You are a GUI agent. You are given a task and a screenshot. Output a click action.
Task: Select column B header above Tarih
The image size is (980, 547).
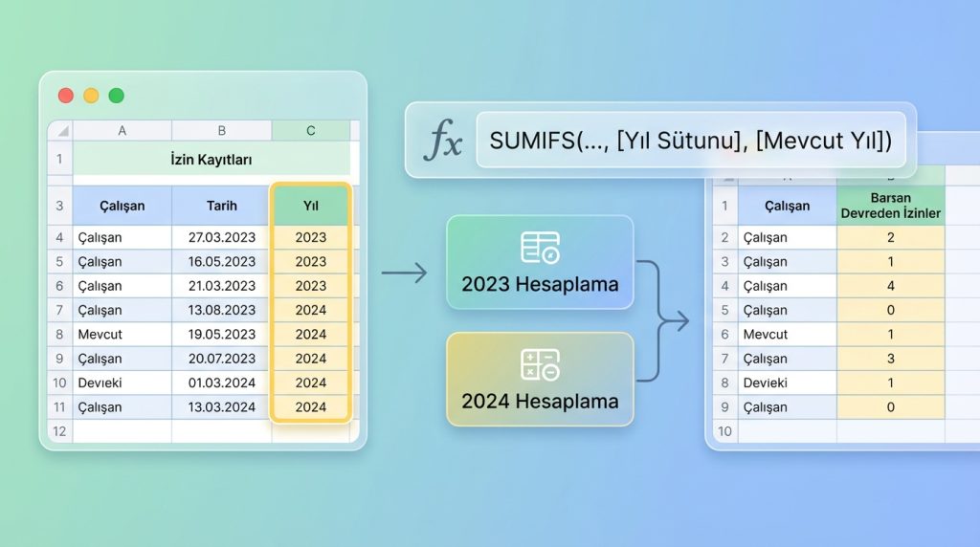coord(222,131)
